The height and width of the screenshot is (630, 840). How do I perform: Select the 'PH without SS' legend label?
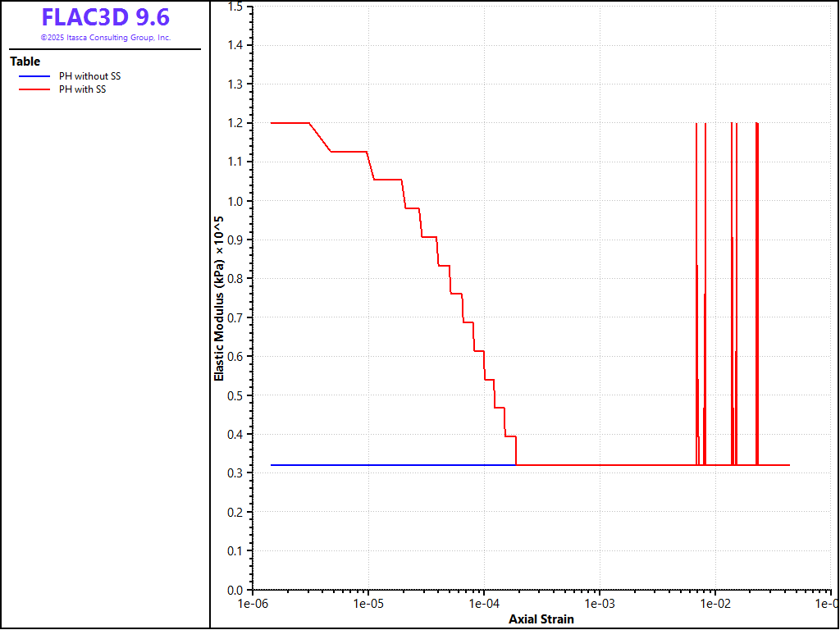click(89, 76)
